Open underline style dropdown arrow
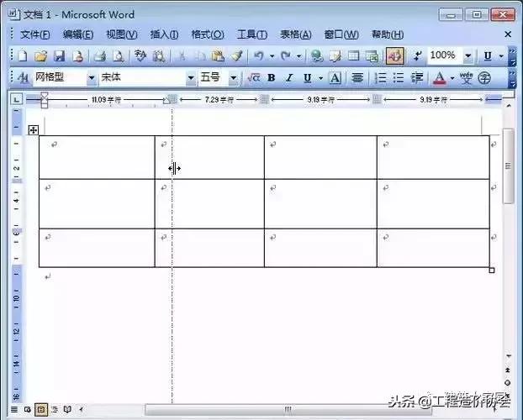Screen dimensions: 523x420 coord(321,78)
